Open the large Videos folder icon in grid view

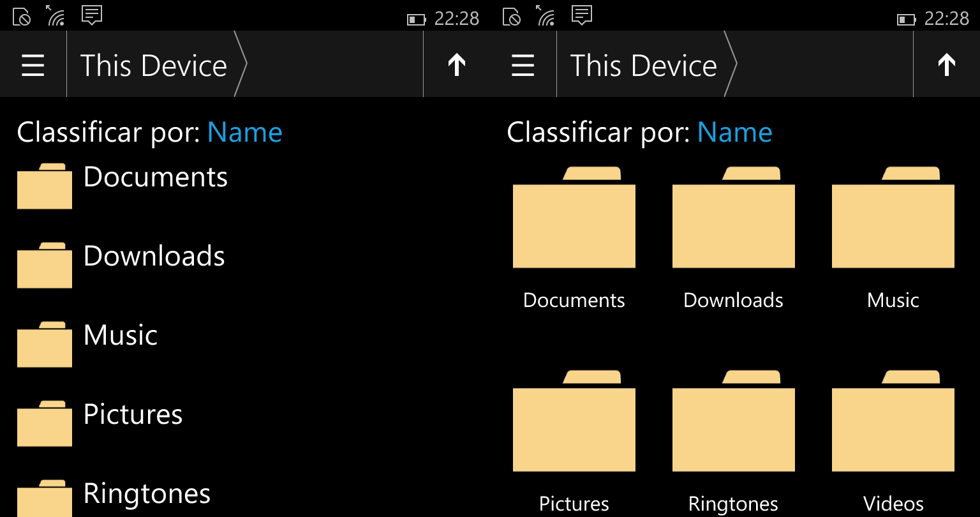(x=893, y=423)
